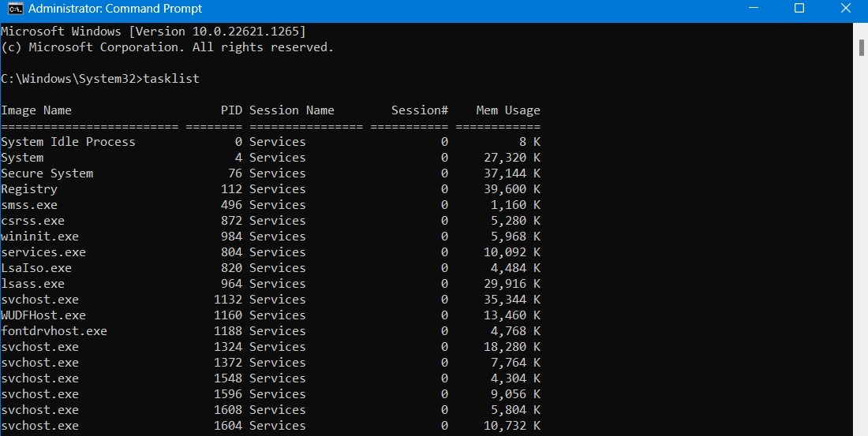Click the 'C:\Windows\System32>' prompt path
This screenshot has width=868, height=436.
point(71,79)
